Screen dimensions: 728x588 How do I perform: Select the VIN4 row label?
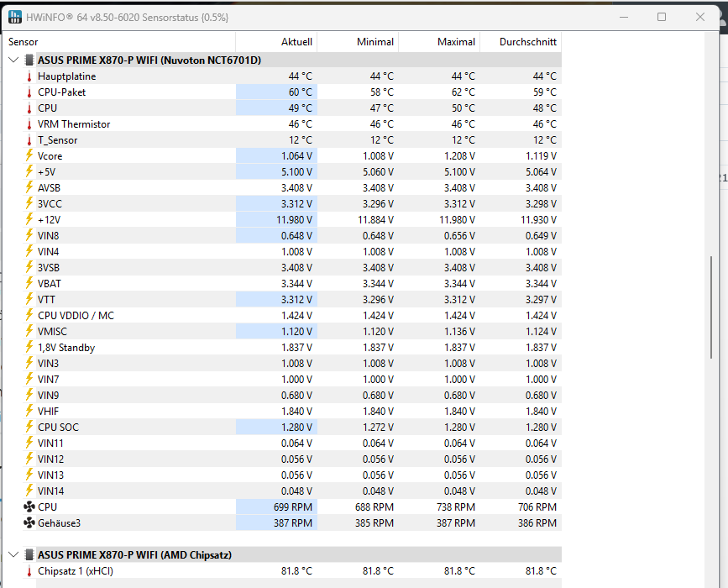49,251
